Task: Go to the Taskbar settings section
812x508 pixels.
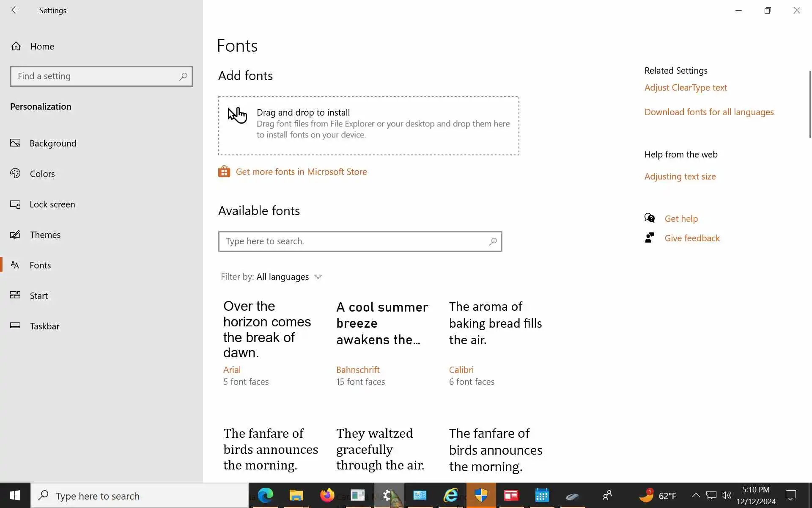Action: pyautogui.click(x=44, y=326)
